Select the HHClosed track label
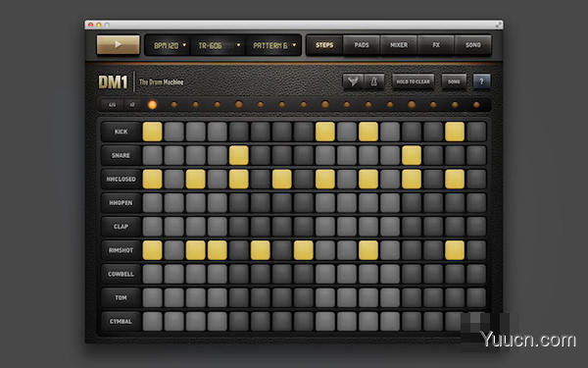This screenshot has height=368, width=588. pos(121,180)
